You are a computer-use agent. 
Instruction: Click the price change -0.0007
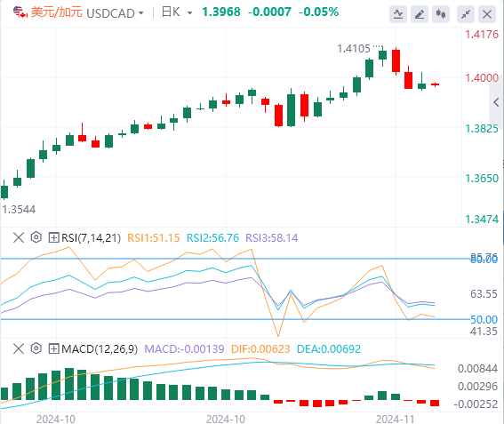pos(269,12)
